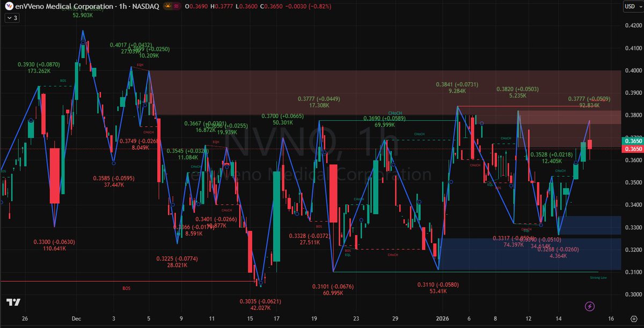Open the USD currency dropdown
Viewport: 644px width, 328px height.
[632, 6]
